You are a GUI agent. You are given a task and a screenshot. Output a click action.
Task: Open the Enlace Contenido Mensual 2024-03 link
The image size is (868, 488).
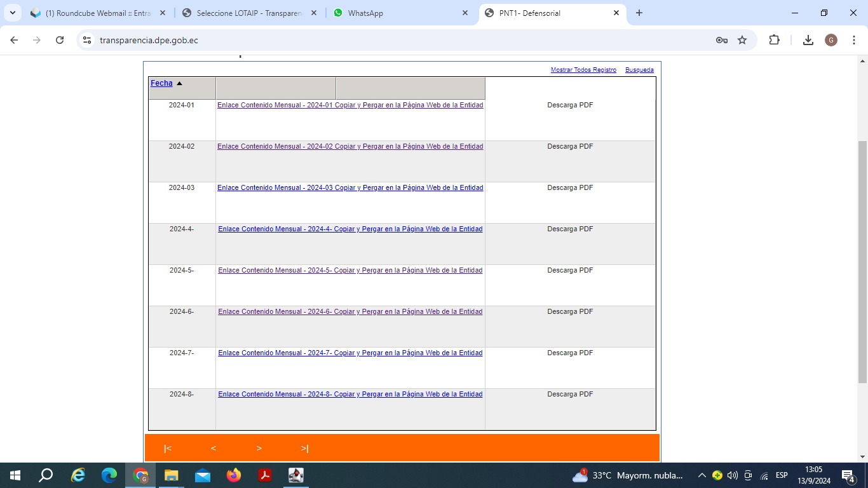[350, 187]
